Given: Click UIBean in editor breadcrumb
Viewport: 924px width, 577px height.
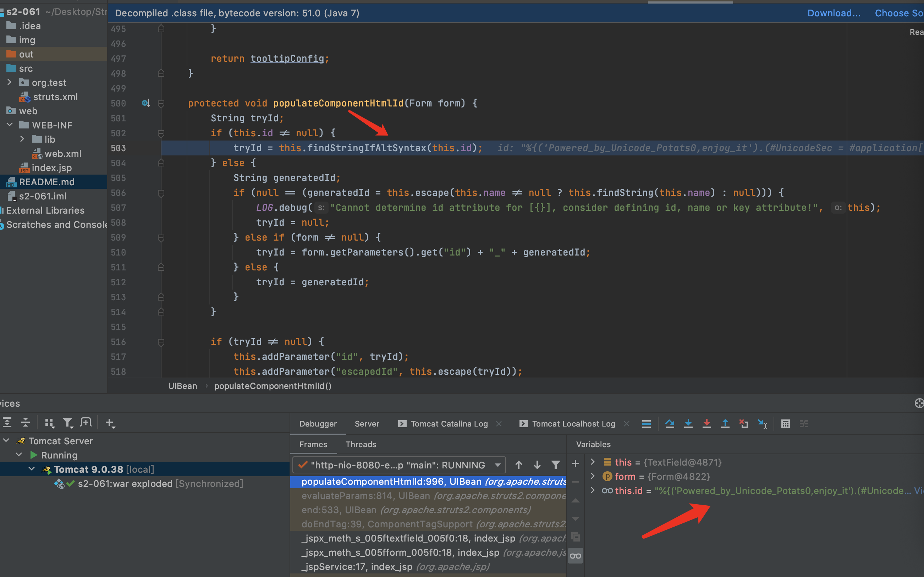Looking at the screenshot, I should pyautogui.click(x=183, y=386).
